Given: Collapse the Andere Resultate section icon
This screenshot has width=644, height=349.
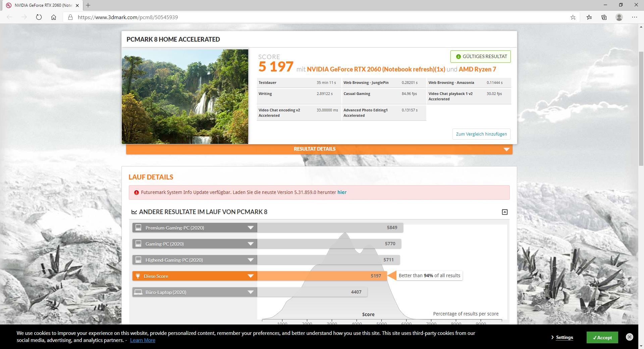Looking at the screenshot, I should click(x=505, y=212).
